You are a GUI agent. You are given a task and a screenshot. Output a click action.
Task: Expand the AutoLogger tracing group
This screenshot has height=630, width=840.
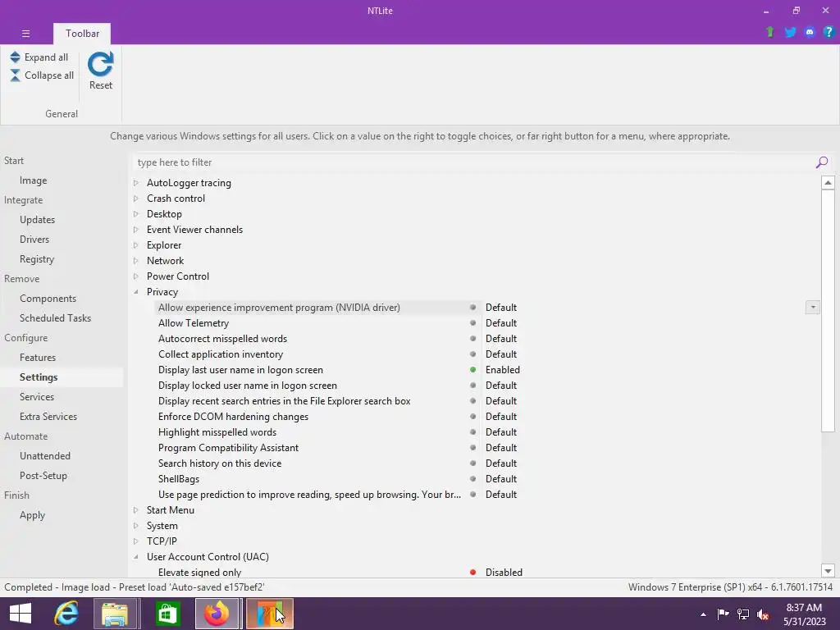pyautogui.click(x=136, y=183)
